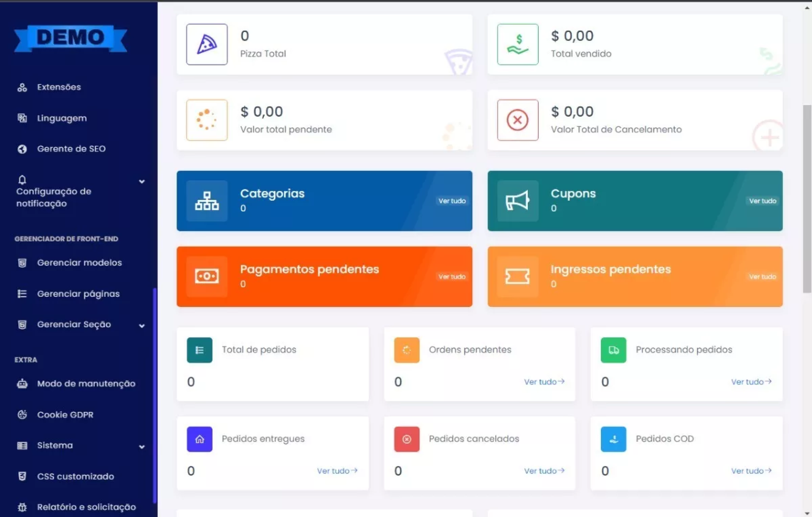Click the DEMO logo in sidebar
Image resolution: width=812 pixels, height=517 pixels.
(x=71, y=38)
